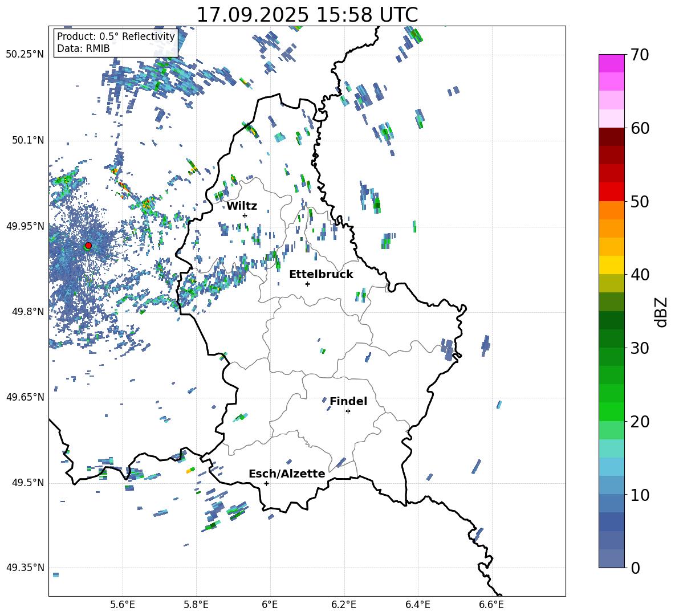Click the longitude label 6°E
The image size is (675, 616).
coord(270,605)
